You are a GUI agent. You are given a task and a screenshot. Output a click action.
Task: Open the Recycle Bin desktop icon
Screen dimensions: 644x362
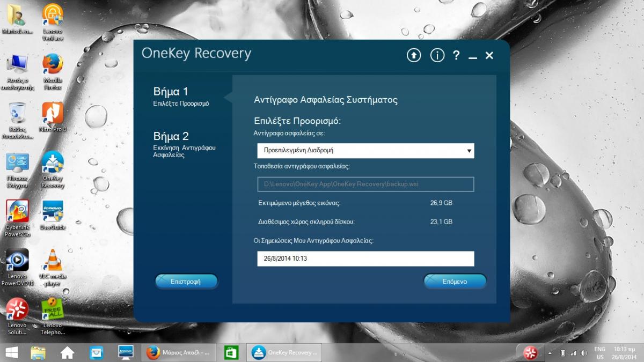point(17,121)
